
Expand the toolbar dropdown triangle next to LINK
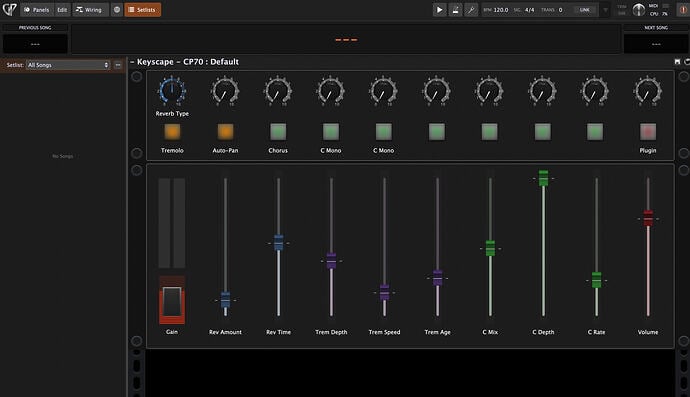click(606, 10)
